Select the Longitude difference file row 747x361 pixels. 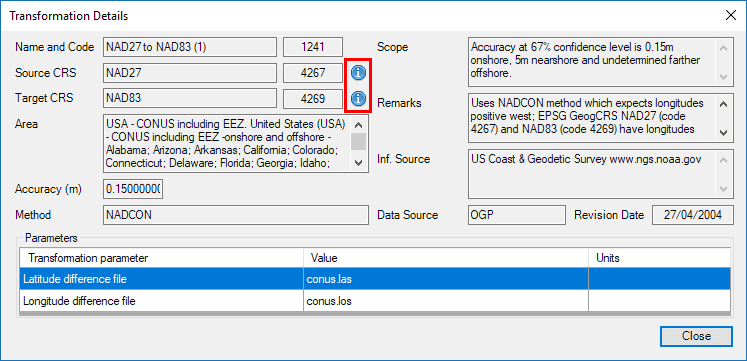(375, 301)
